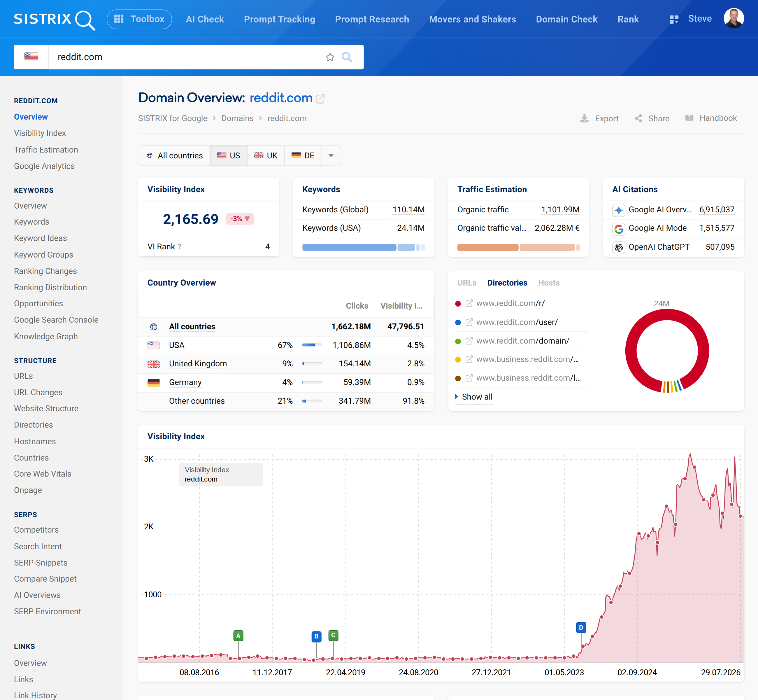Viewport: 758px width, 700px height.
Task: Click the orange traffic distribution bar
Action: pyautogui.click(x=518, y=247)
